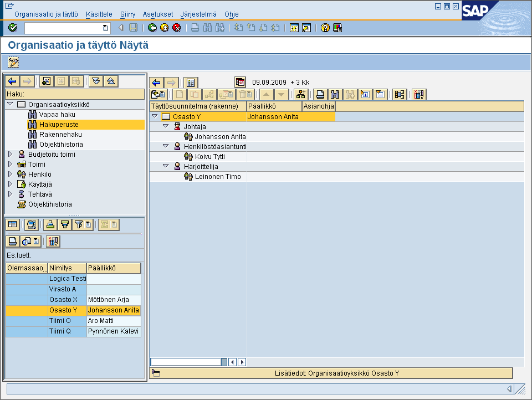The image size is (532, 400).
Task: Click the Nimitys column header in the result list
Action: click(x=67, y=268)
